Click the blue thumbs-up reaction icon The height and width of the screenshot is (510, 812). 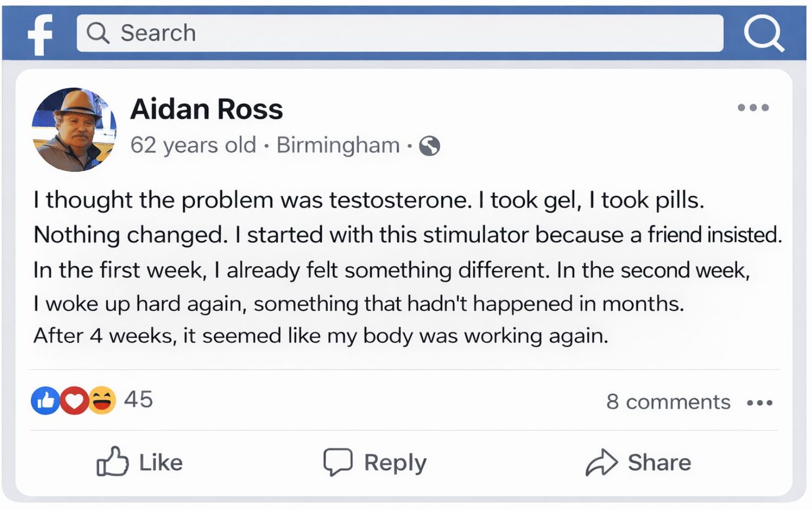(x=45, y=401)
